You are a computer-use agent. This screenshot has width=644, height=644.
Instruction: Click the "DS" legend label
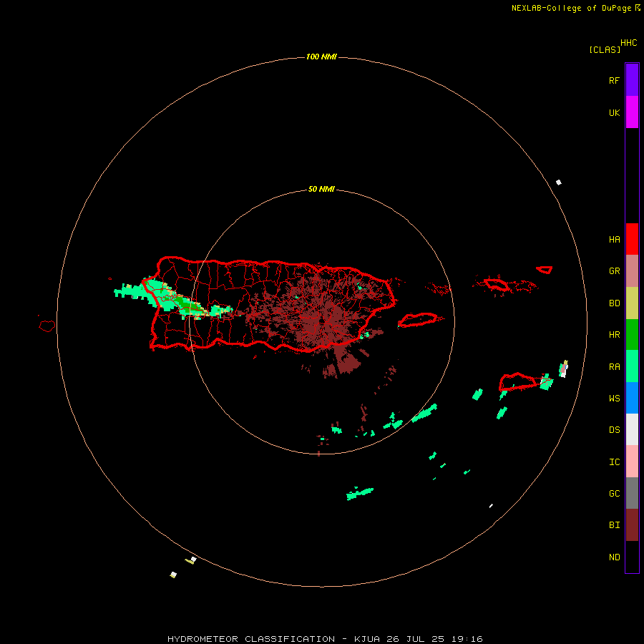[614, 430]
